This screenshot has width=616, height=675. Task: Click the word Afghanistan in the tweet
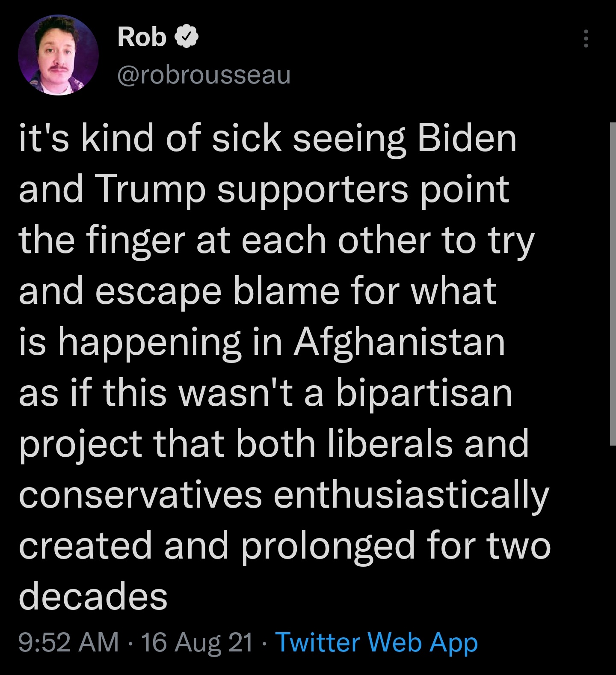click(x=399, y=343)
